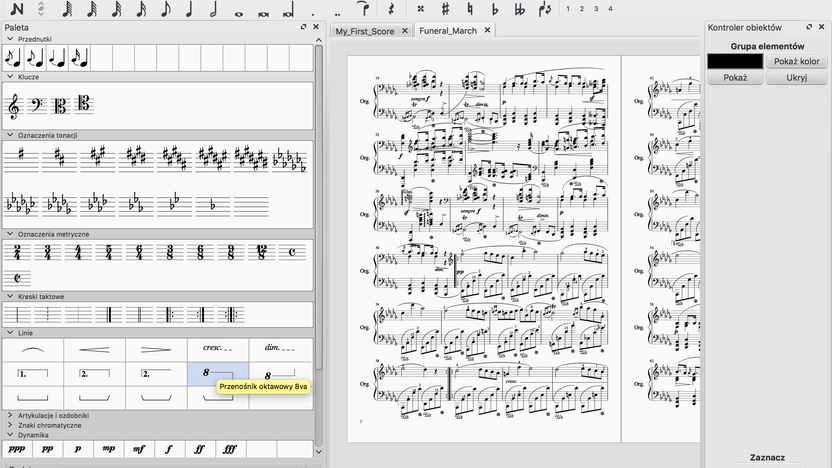Viewport: 832px width, 468px height.
Task: Click the Pokaż kolor button
Action: [796, 62]
